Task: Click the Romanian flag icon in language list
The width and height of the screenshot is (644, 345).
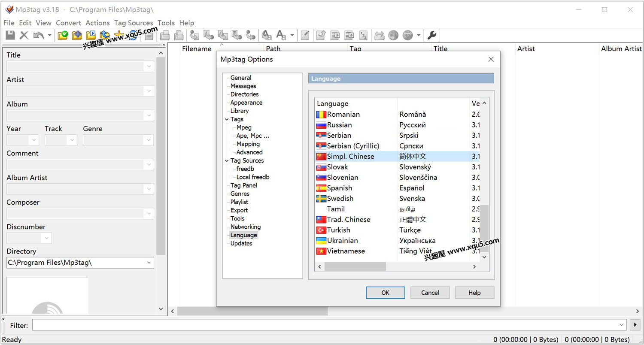Action: click(x=321, y=115)
